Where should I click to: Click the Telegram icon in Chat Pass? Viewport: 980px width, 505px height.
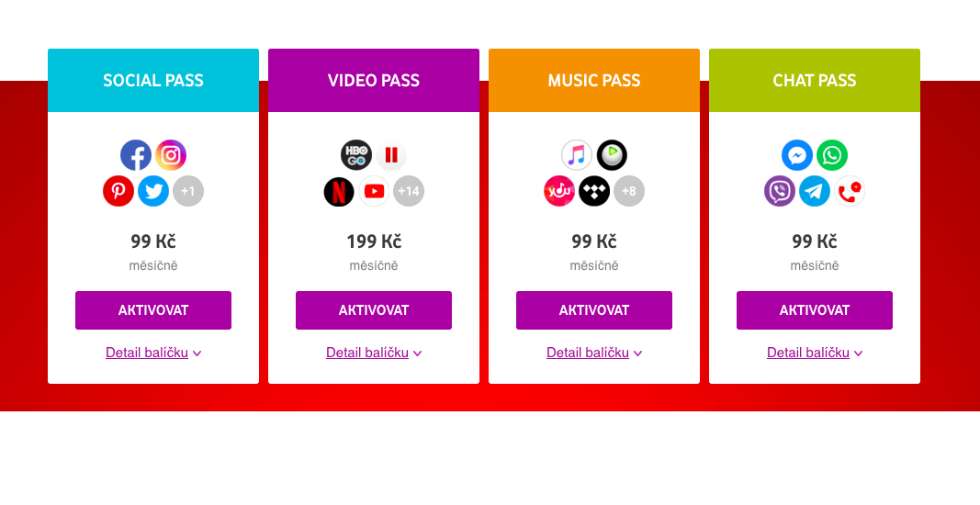click(815, 191)
